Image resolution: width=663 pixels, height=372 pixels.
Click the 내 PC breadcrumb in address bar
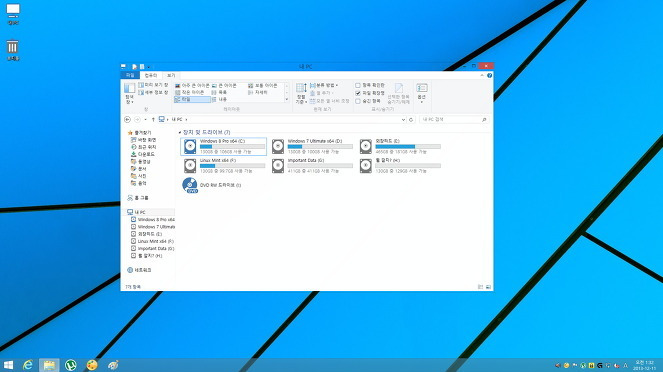pos(177,120)
